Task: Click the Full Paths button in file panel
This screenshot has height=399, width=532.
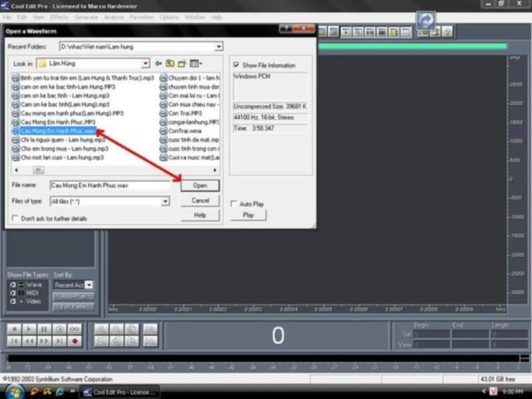Action: (73, 307)
